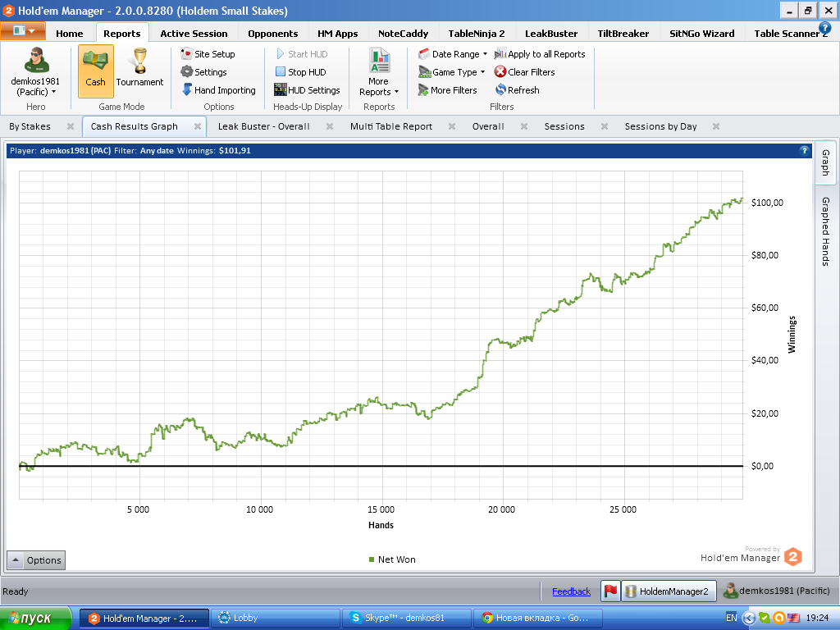Open Settings in Options group

coord(203,72)
